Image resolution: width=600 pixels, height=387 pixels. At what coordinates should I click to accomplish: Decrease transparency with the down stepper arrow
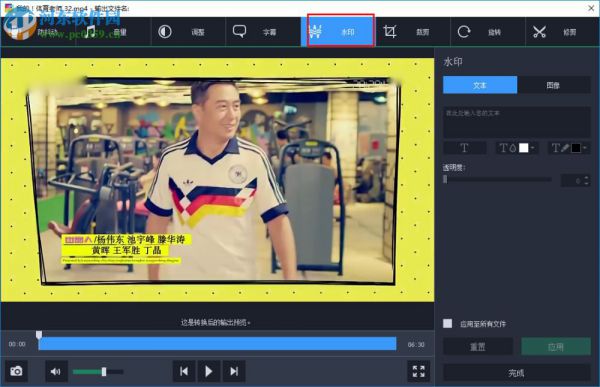point(587,183)
